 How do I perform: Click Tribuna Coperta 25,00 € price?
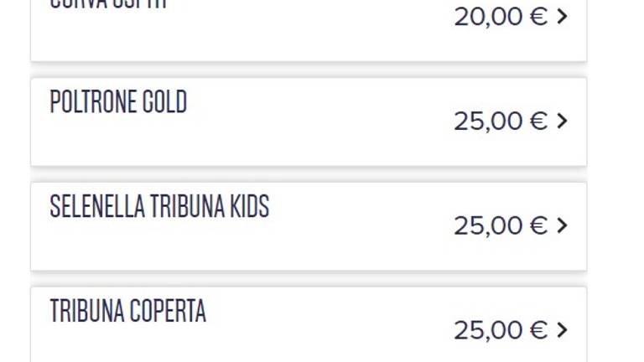coord(501,331)
